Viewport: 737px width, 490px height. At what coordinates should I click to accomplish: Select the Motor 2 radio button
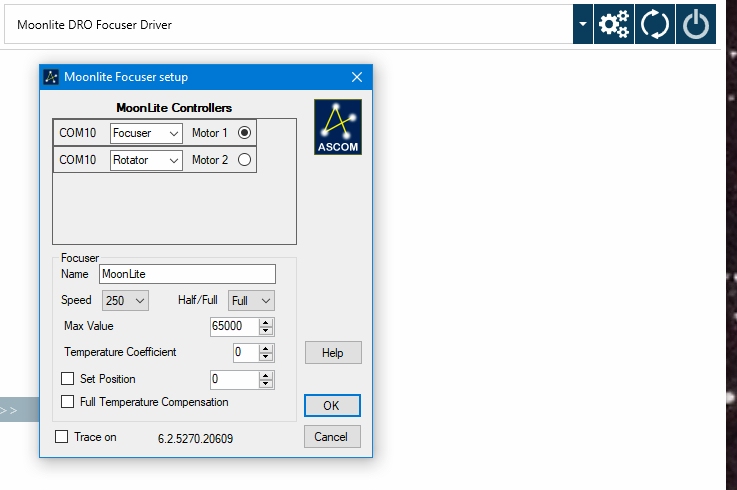(244, 160)
